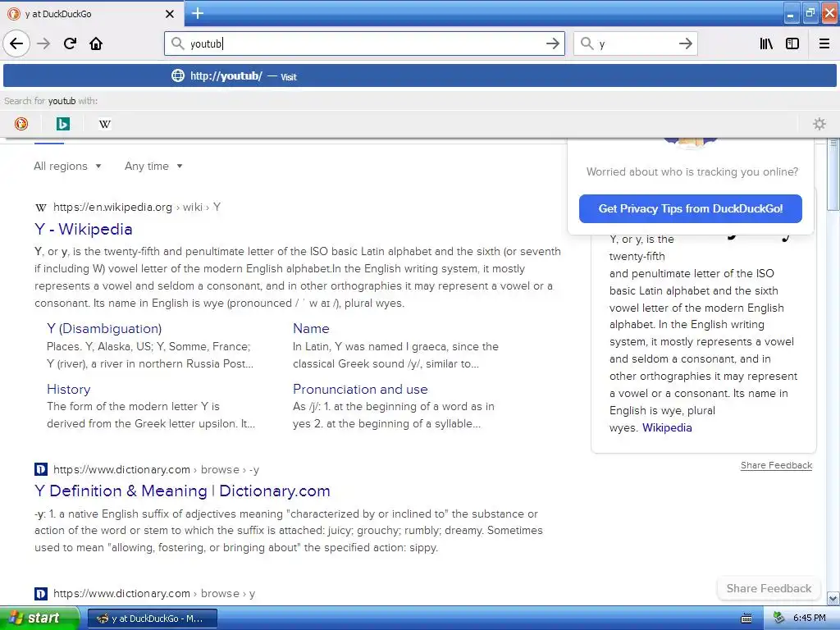Expand the Any time filter dropdown
The width and height of the screenshot is (840, 630).
(x=153, y=166)
